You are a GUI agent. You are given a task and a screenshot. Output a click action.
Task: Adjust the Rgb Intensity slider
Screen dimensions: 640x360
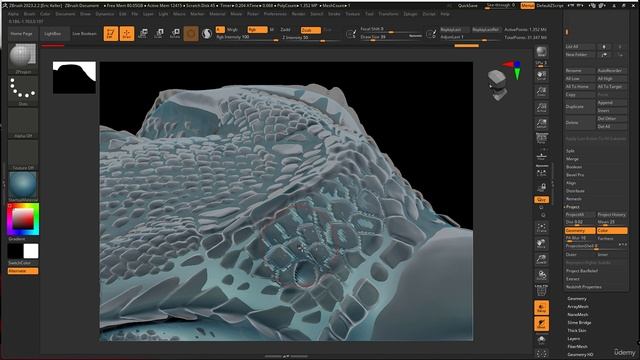point(247,38)
